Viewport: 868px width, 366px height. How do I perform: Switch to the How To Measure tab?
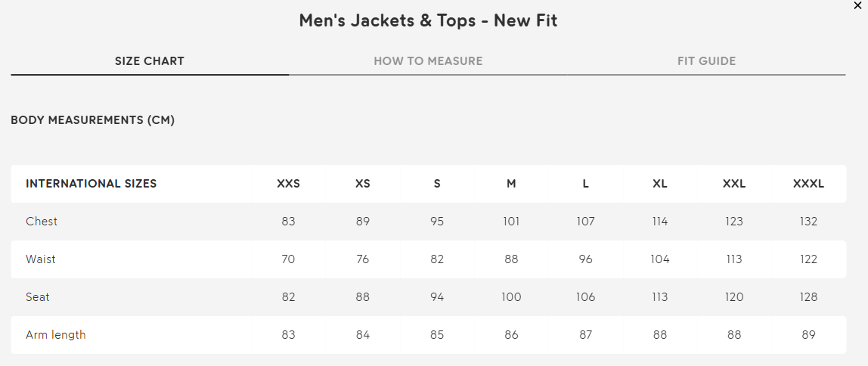point(428,61)
